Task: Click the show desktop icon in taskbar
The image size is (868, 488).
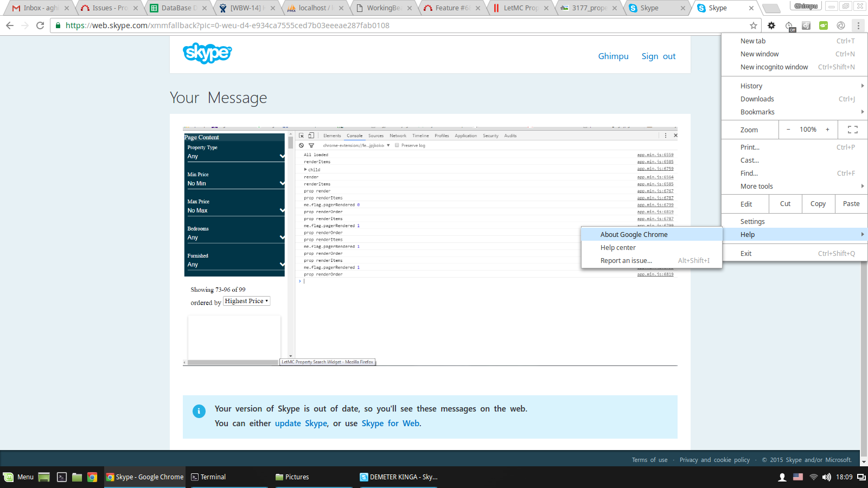Action: pos(44,477)
